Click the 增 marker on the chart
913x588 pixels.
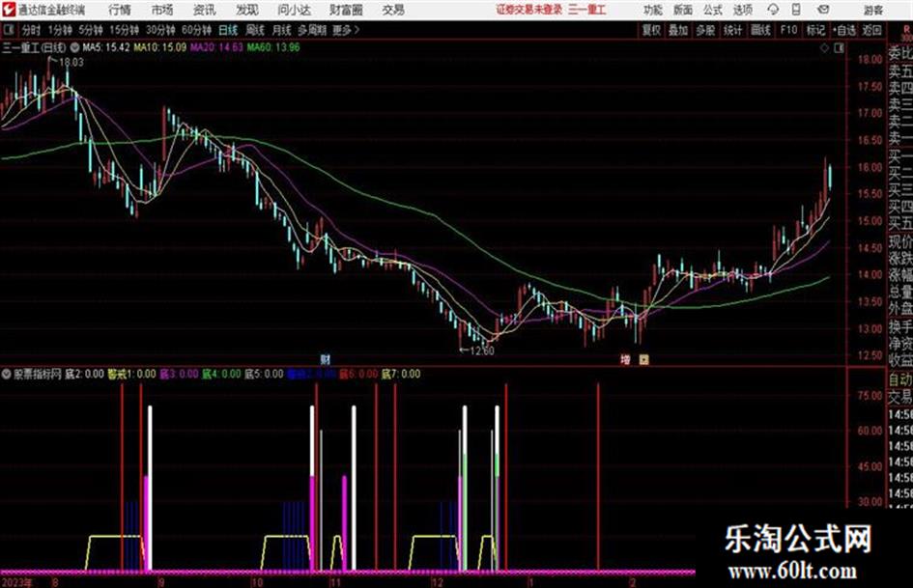point(625,360)
